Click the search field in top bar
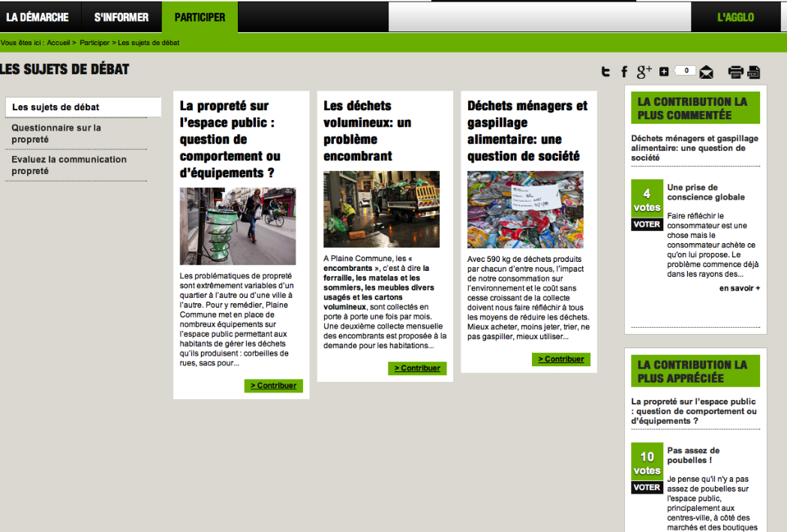Viewport: 787px width, 532px height. [539, 17]
